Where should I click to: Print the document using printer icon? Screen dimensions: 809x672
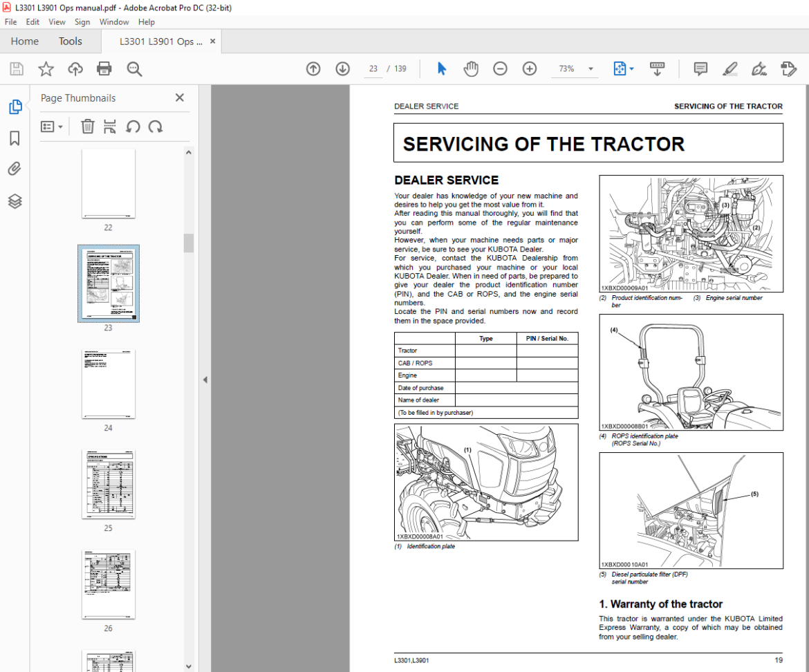104,68
